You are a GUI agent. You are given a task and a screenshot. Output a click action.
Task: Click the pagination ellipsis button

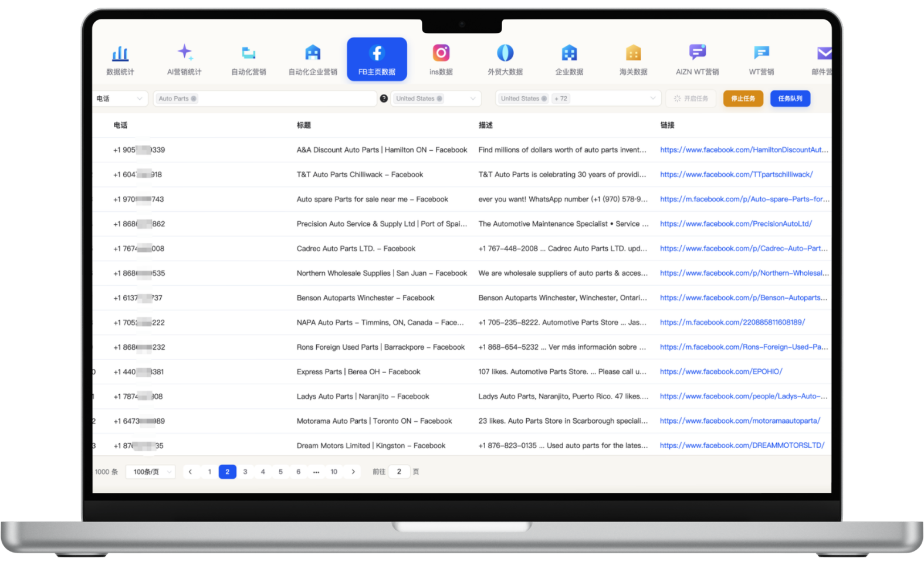(316, 472)
